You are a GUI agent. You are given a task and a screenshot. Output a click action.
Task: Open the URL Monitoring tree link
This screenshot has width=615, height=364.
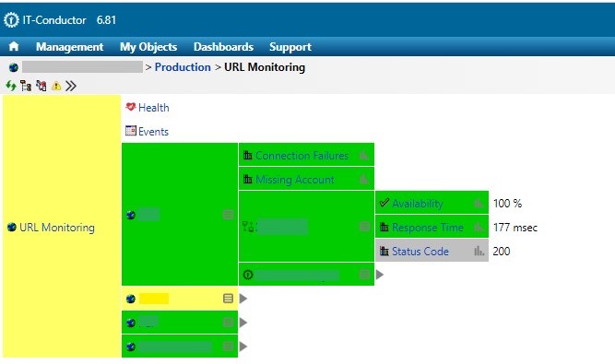57,228
